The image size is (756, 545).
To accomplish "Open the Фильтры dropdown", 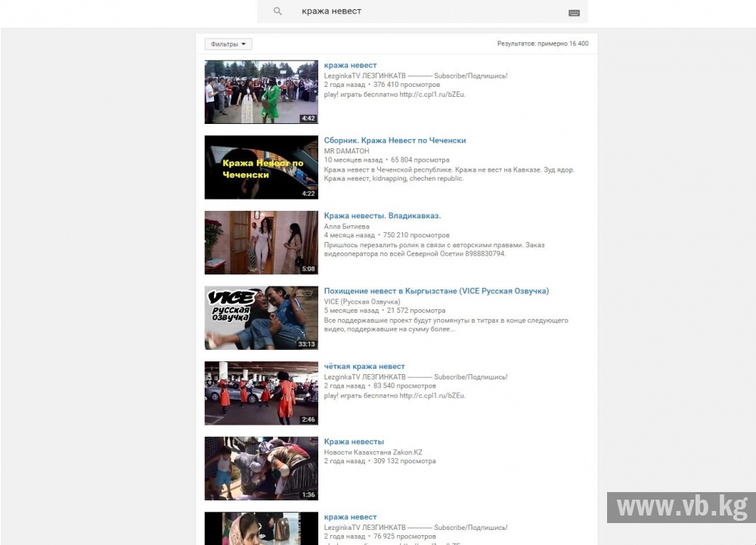I will click(x=228, y=44).
